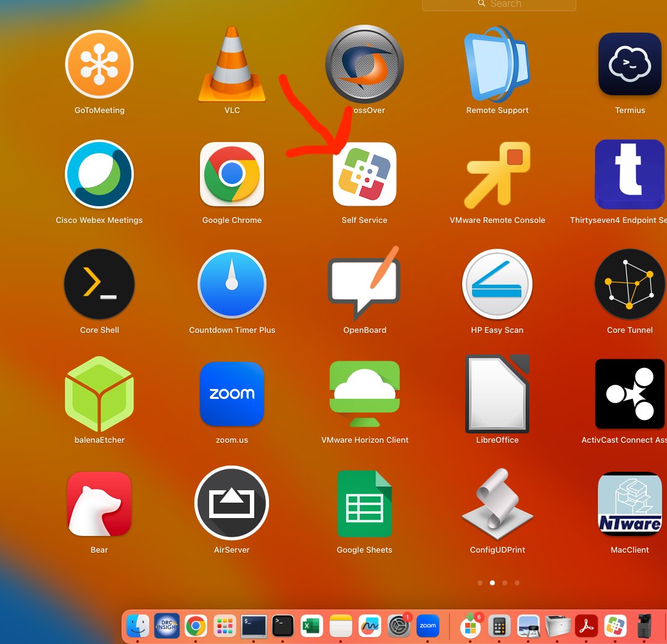Screen dimensions: 667x644
Task: Open Finder from the Dock
Action: click(x=138, y=625)
